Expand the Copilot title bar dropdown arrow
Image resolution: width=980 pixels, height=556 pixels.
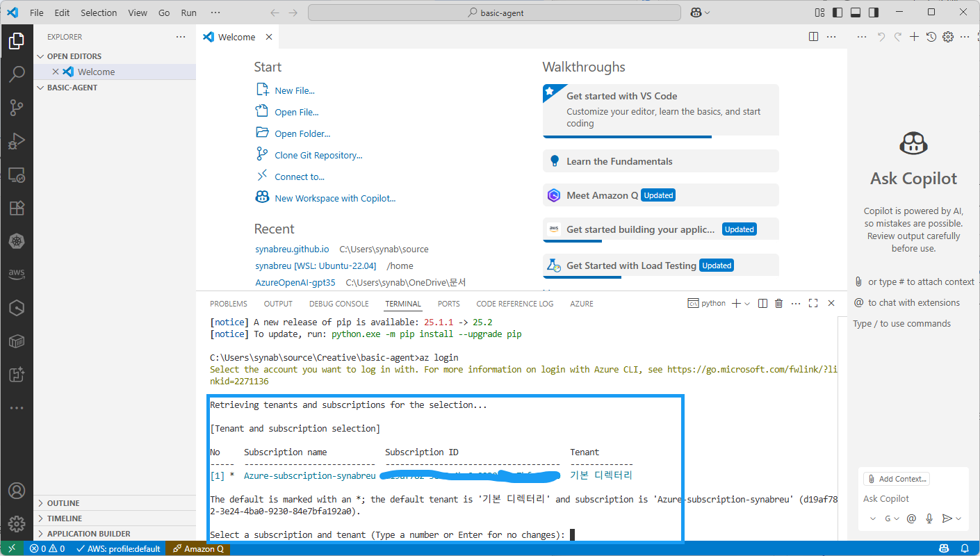tap(708, 13)
